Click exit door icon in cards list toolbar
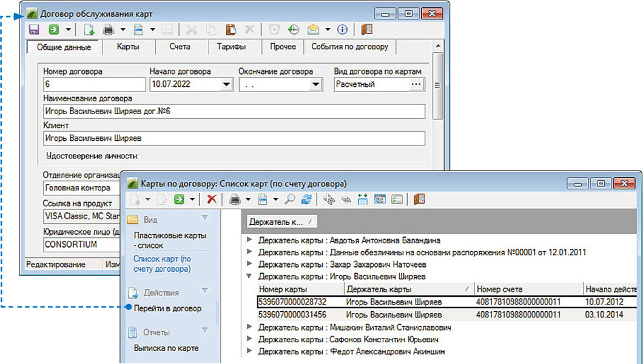Screen dimensions: 643x364 click(x=419, y=198)
